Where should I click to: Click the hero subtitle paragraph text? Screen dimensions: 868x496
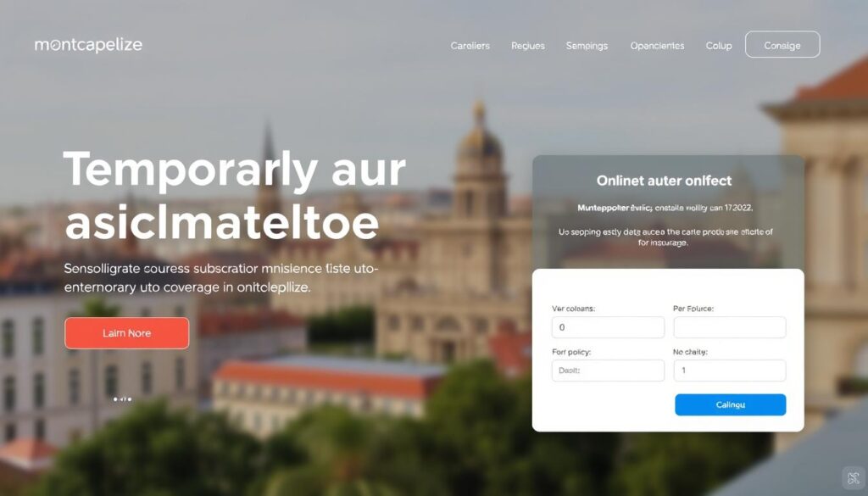click(x=221, y=278)
